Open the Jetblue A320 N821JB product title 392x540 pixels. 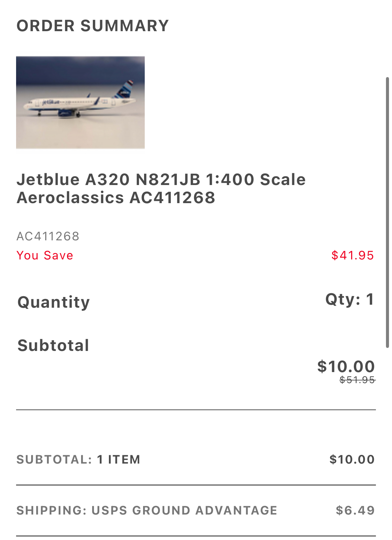tap(161, 180)
